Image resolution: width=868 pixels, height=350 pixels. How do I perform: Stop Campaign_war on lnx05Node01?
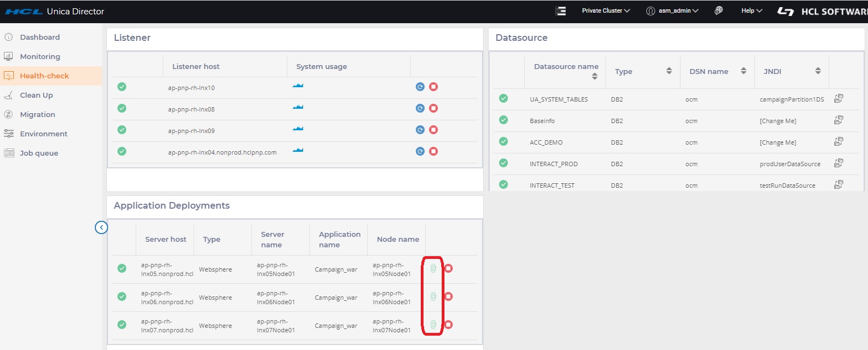(x=448, y=268)
